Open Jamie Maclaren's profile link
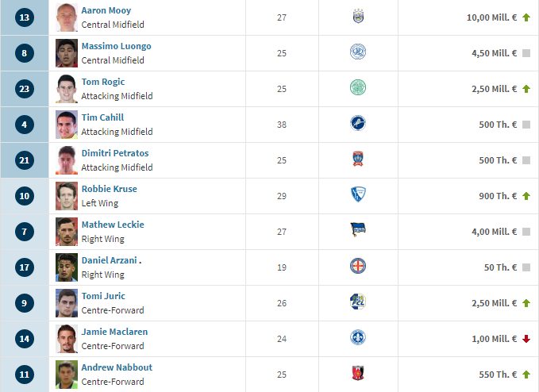The width and height of the screenshot is (539, 392). pos(114,332)
